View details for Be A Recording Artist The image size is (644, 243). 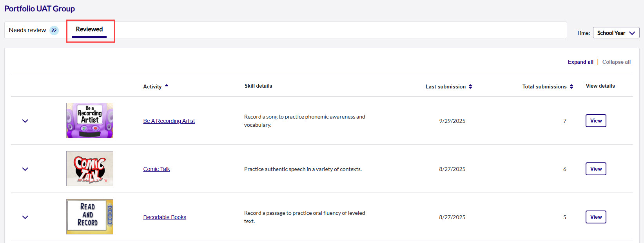pos(595,121)
